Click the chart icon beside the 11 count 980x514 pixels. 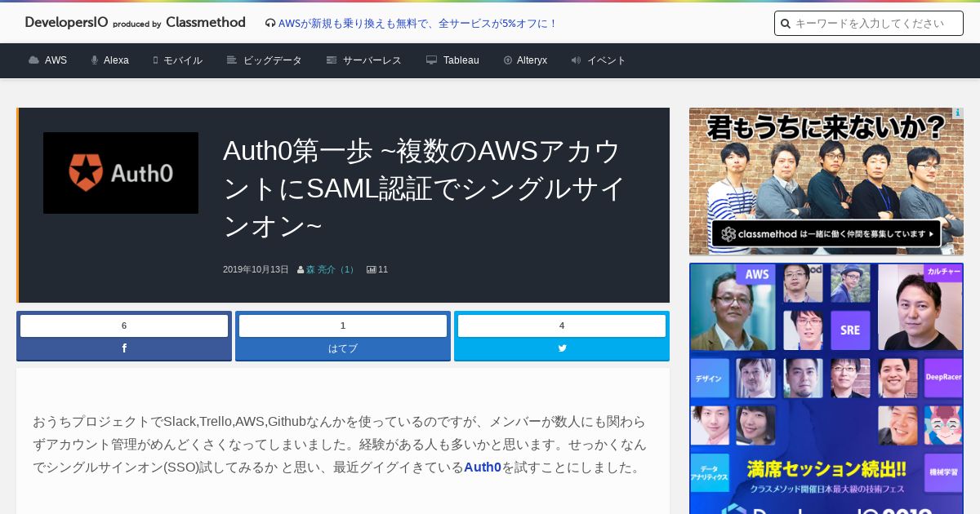371,270
